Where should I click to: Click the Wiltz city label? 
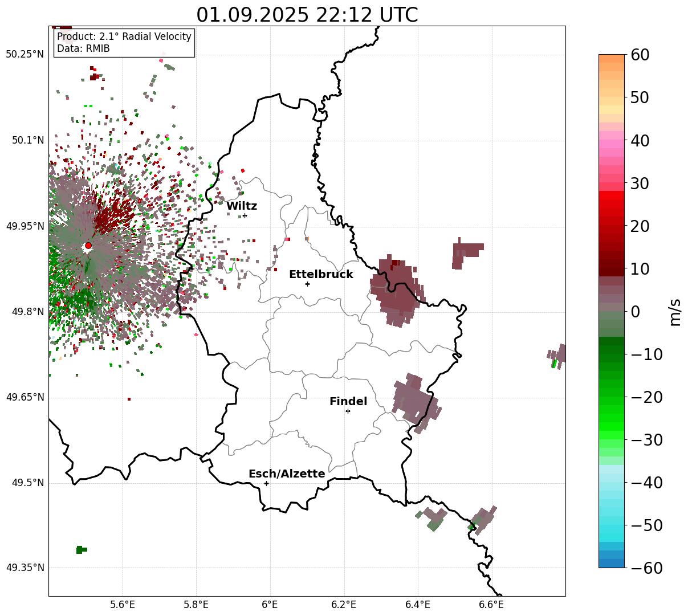(x=242, y=206)
